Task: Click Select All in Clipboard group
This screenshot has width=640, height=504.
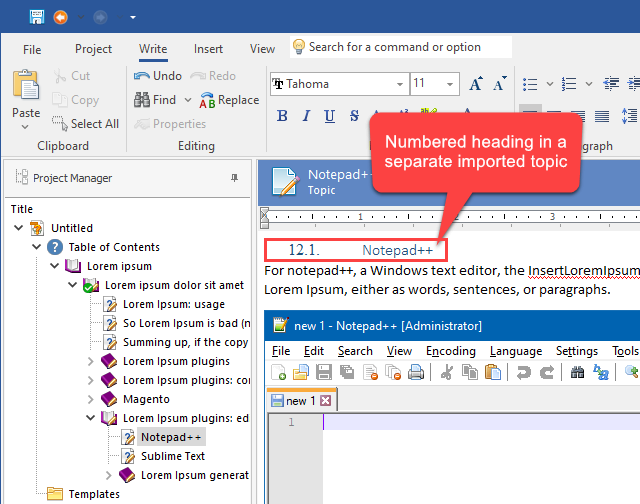Action: click(x=86, y=124)
